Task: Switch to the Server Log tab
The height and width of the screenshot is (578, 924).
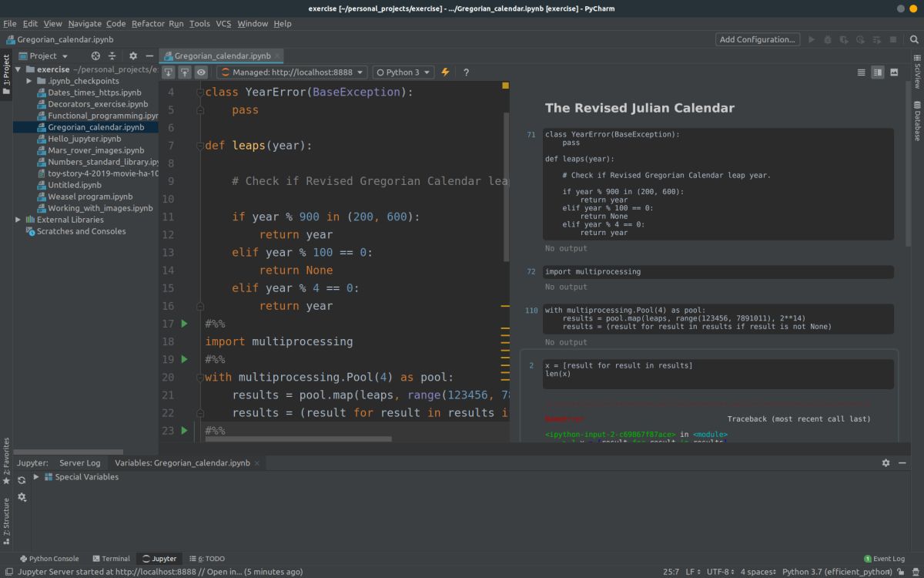Action: pos(80,463)
